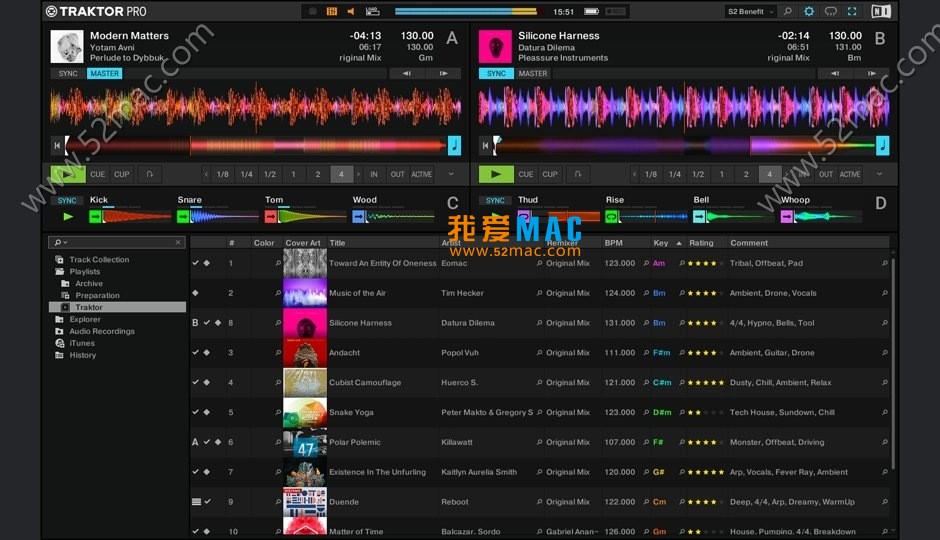Toggle keylock note icon on Deck A

[x=454, y=145]
